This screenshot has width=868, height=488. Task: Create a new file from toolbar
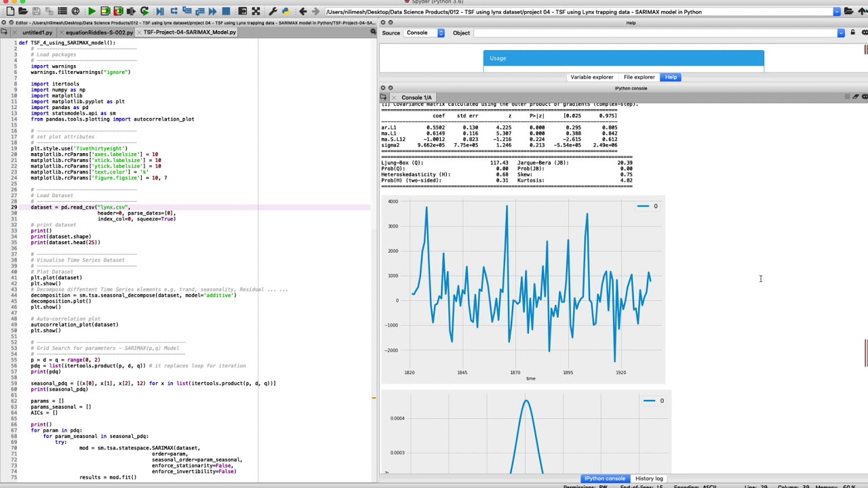[10, 12]
